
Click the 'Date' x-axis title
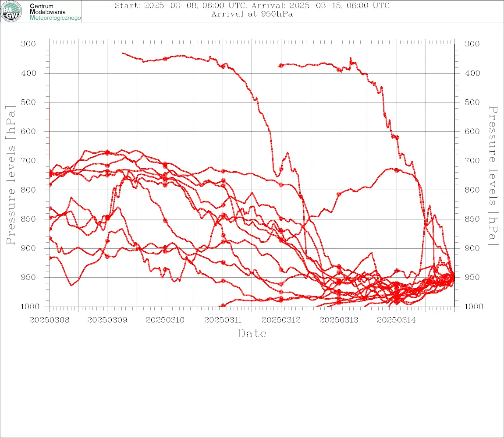coord(252,334)
